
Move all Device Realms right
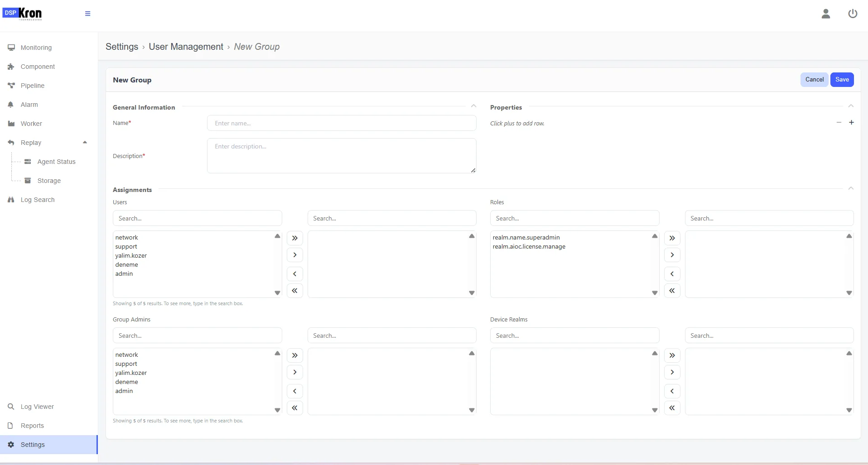pyautogui.click(x=672, y=355)
